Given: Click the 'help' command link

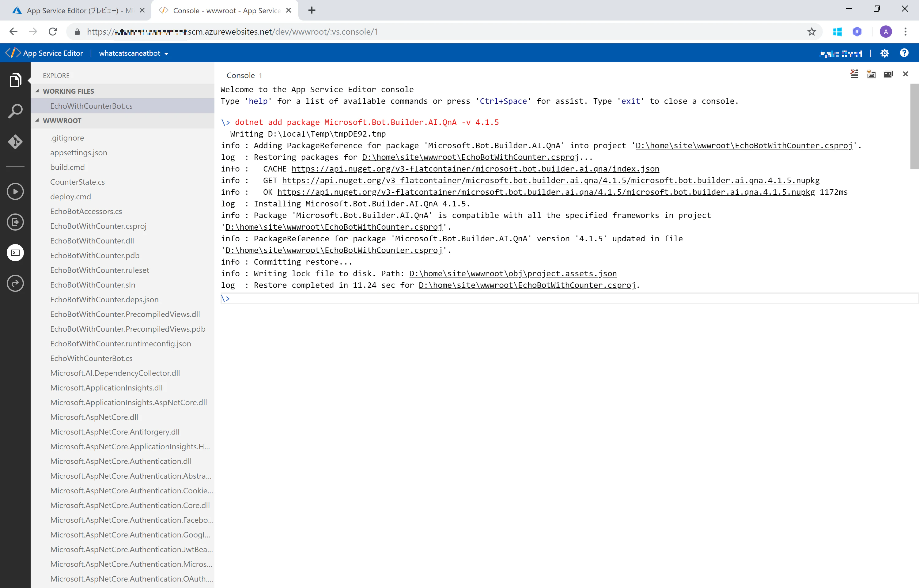Looking at the screenshot, I should pyautogui.click(x=258, y=101).
